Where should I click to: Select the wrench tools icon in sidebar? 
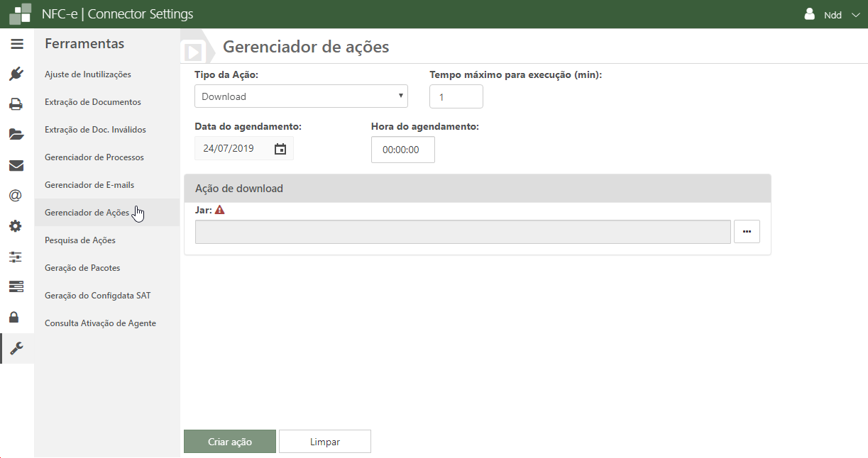16,347
